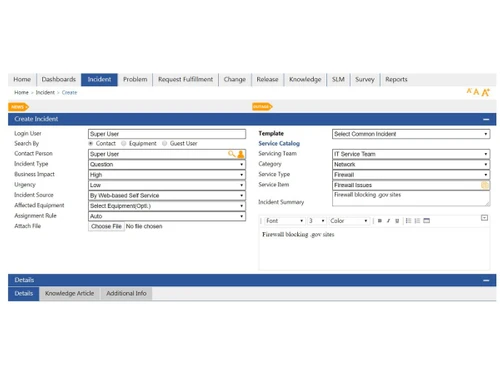This screenshot has width=500, height=375.
Task: Open the Knowledge menu tab
Action: (x=305, y=80)
